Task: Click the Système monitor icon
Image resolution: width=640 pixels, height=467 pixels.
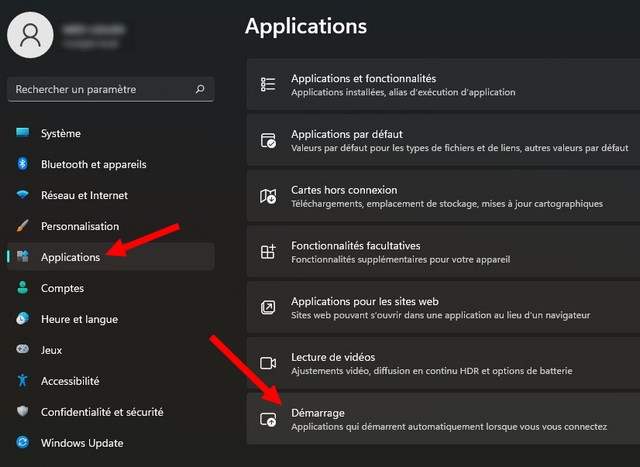Action: pyautogui.click(x=22, y=133)
